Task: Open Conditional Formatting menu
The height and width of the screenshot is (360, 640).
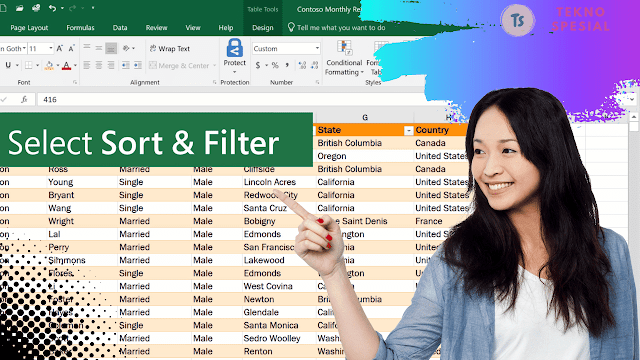Action: (344, 58)
